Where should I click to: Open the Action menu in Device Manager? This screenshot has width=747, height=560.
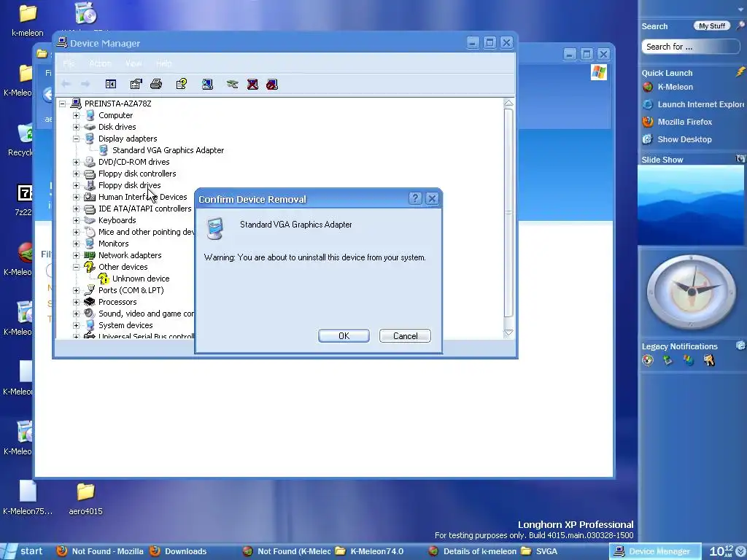[100, 63]
